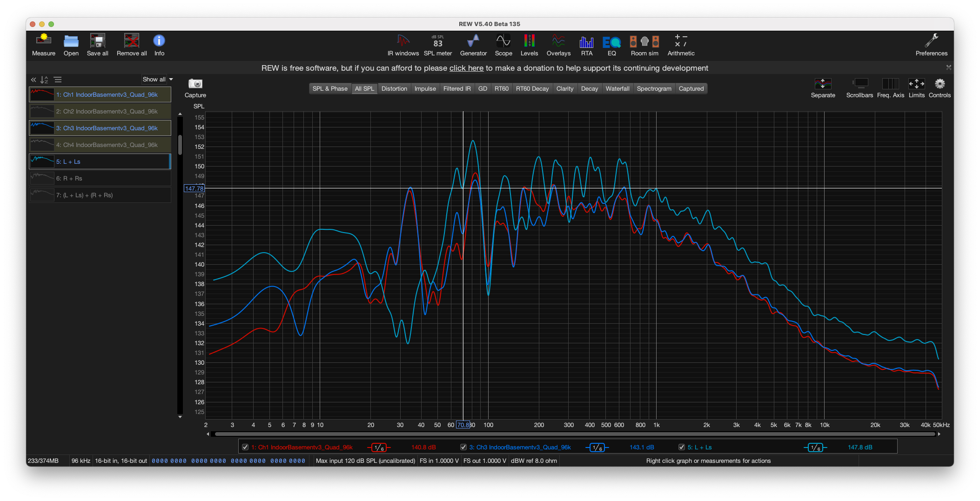Toggle the Freq. Axis icon

[890, 87]
